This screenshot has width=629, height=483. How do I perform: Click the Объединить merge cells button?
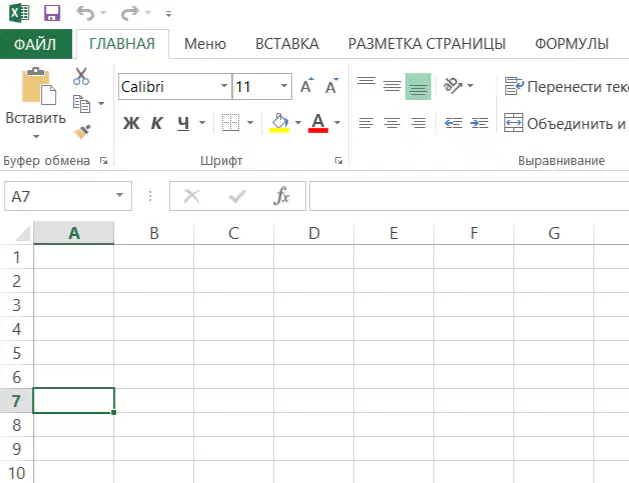[566, 123]
